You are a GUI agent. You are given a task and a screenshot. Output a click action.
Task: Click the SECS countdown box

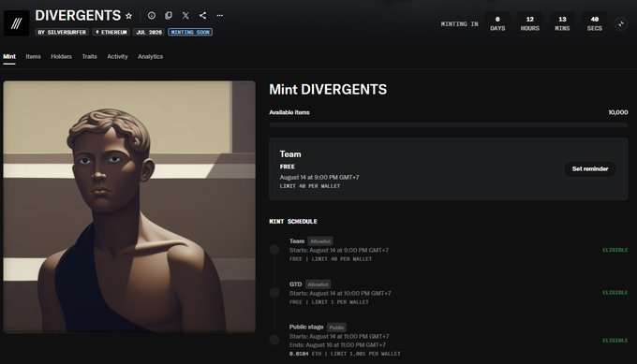[x=594, y=24]
